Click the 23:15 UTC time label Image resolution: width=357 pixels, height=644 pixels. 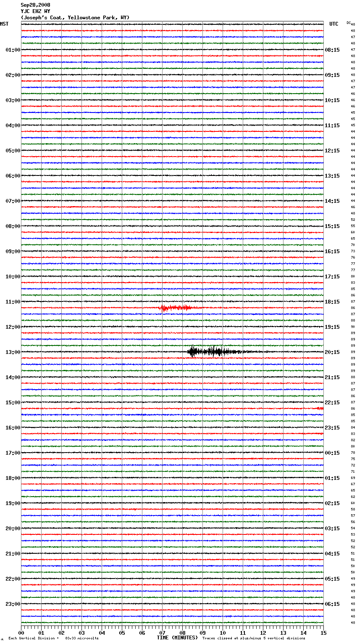click(x=332, y=428)
